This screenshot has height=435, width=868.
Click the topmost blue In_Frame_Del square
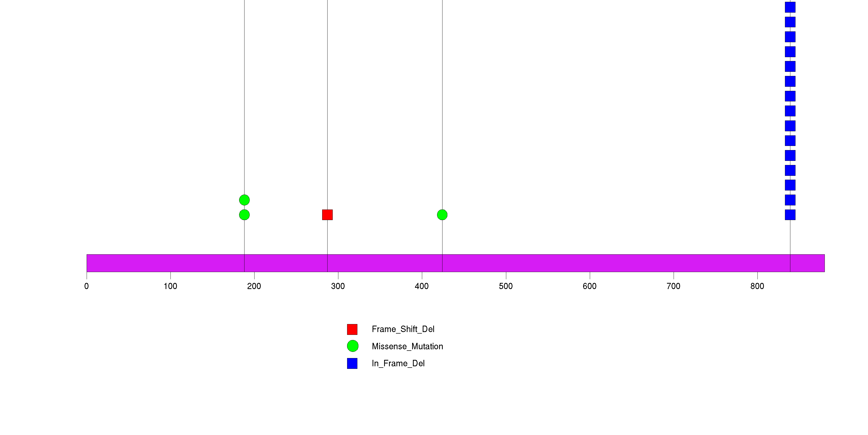(x=790, y=7)
